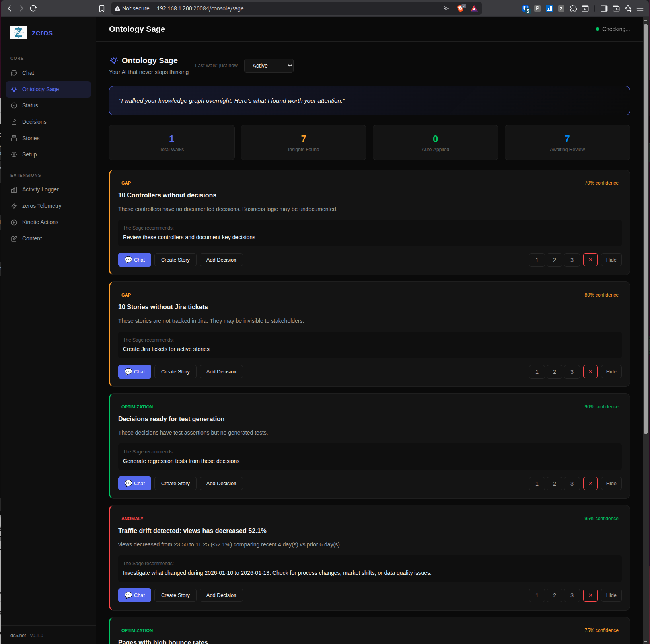The image size is (650, 644).
Task: Click the zeros logo at the top left
Action: [x=18, y=33]
